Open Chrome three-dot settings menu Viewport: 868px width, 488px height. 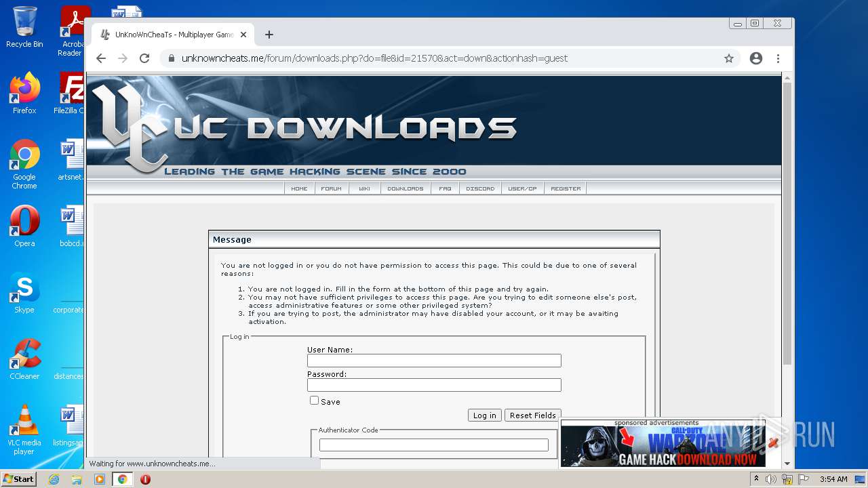point(778,58)
